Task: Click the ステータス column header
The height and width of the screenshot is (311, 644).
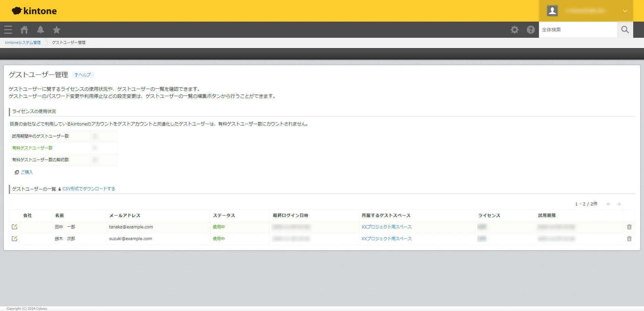Action: (x=224, y=215)
